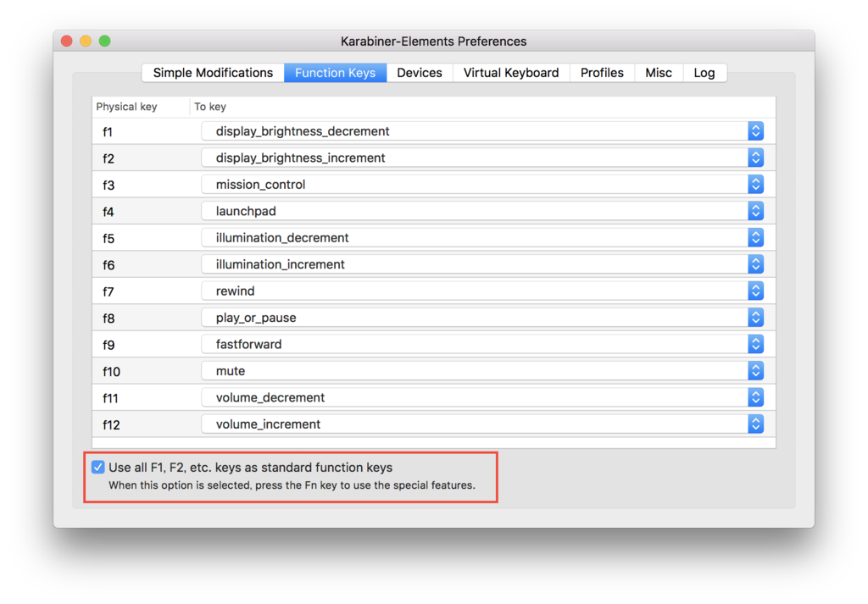This screenshot has height=604, width=868.
Task: Open the Virtual Keyboard tab
Action: (x=511, y=73)
